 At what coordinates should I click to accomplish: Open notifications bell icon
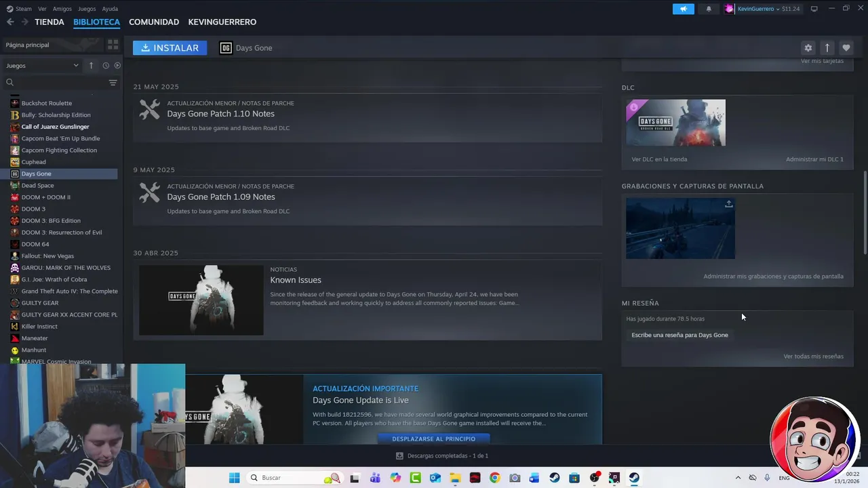point(709,9)
